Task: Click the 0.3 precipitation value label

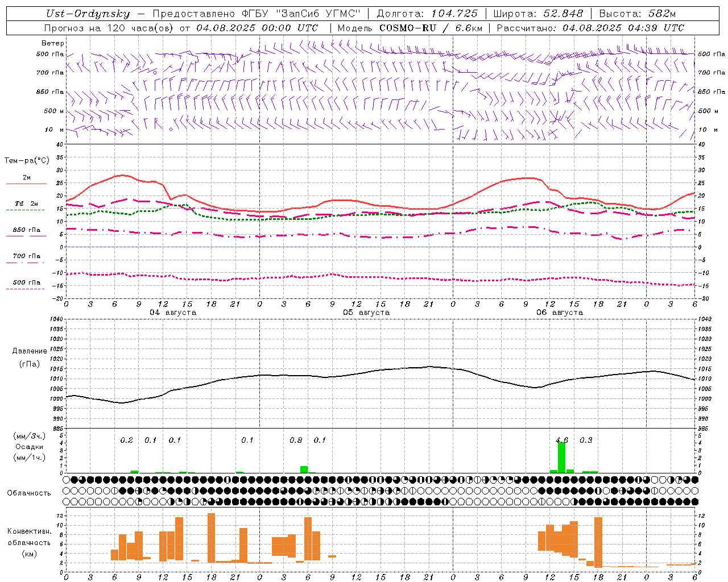Action: click(586, 440)
